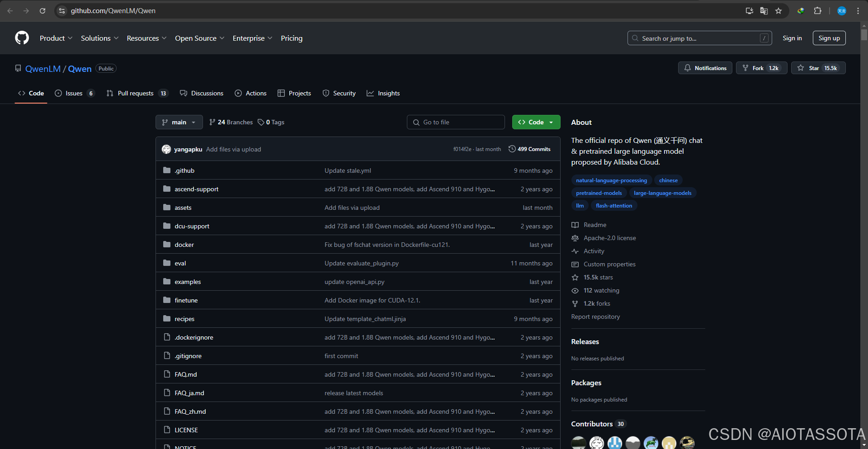Open the GitHub home logo
Screen dimensions: 868x449
pos(22,38)
